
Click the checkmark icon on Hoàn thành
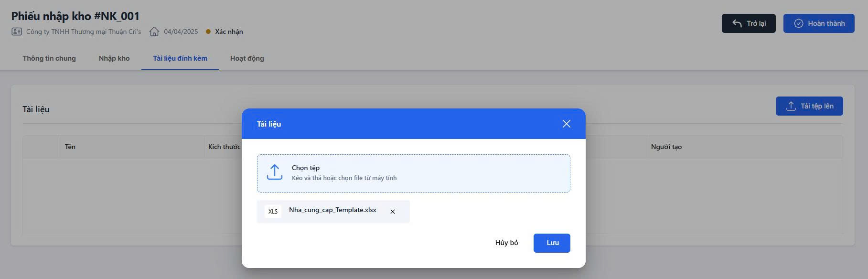coord(798,23)
